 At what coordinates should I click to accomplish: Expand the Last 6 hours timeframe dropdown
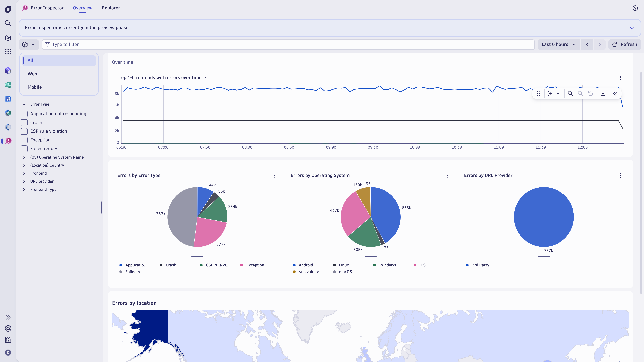click(x=559, y=44)
